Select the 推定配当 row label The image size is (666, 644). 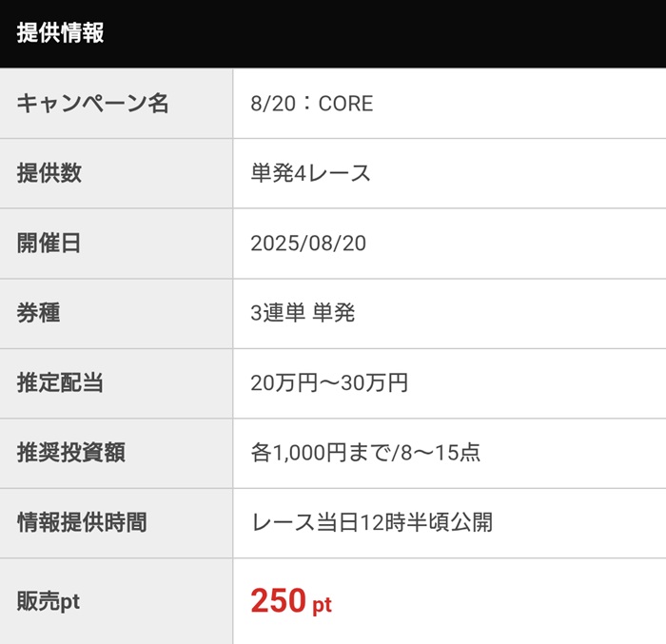(60, 383)
